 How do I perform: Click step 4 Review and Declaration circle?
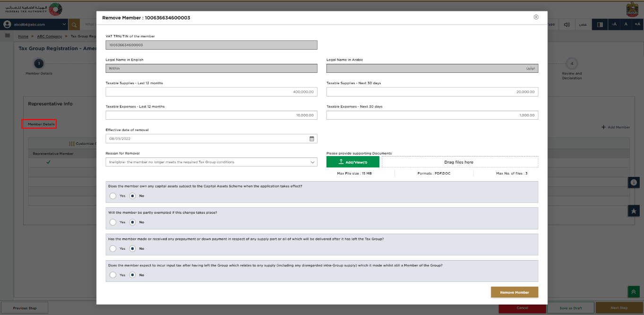[x=572, y=63]
